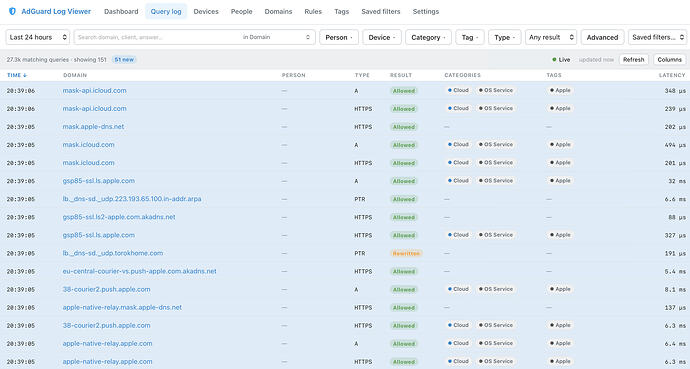Open apple-native-relay.mask.apple-dns.net link
Viewport: 690px width, 369px height.
[x=122, y=307]
